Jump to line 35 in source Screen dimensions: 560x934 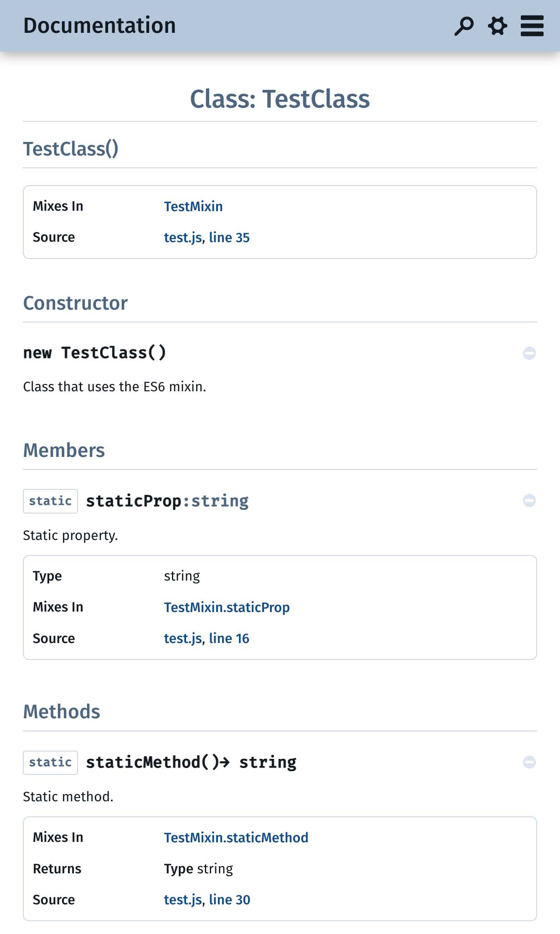(x=229, y=238)
